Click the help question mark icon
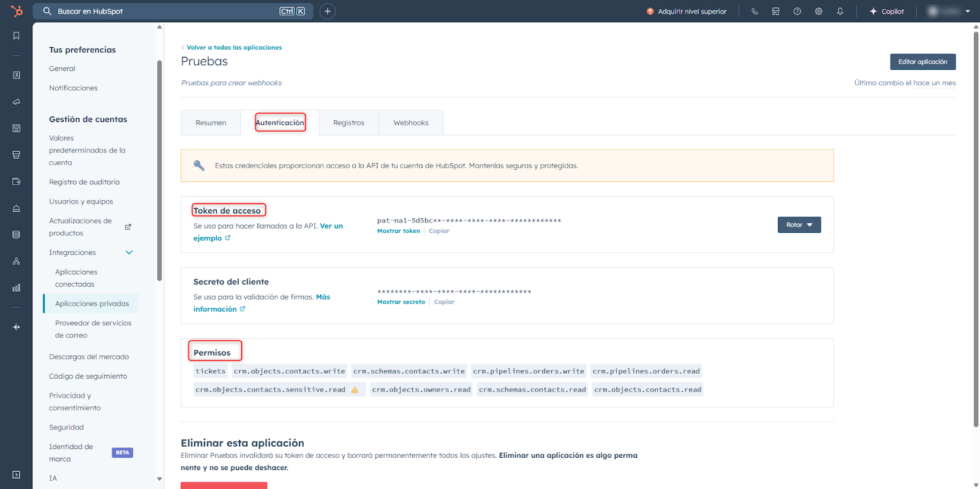Screen dimensions: 980x489 (x=797, y=11)
